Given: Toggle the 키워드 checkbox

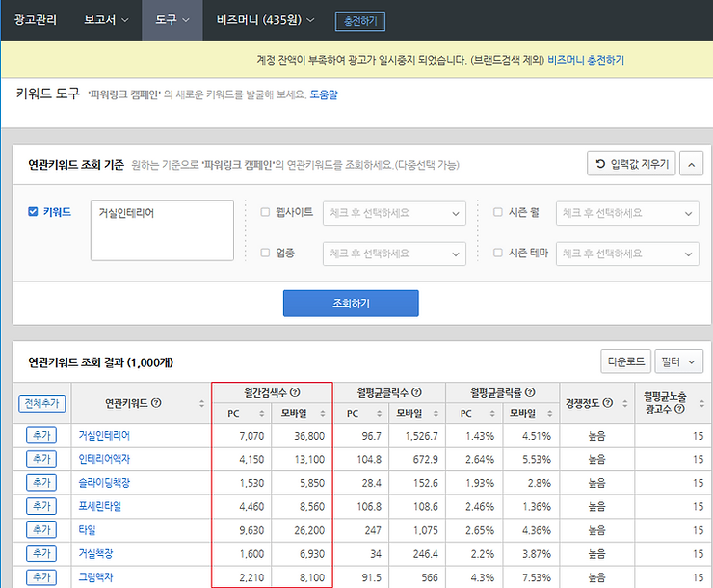Looking at the screenshot, I should [33, 211].
